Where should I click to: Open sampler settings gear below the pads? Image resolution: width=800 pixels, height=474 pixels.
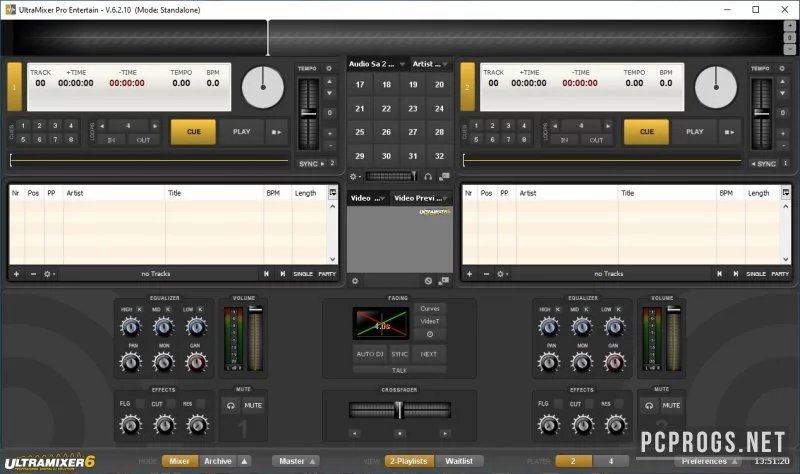coord(354,177)
